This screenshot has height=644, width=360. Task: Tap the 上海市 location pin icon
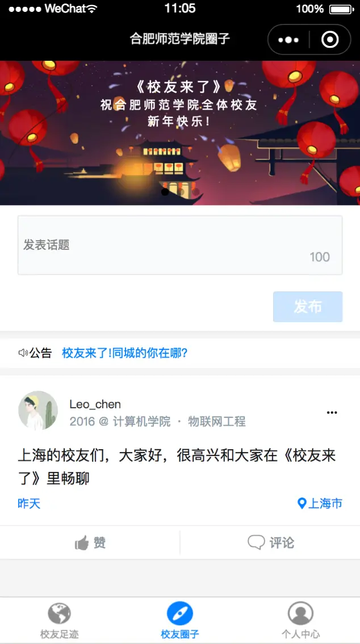(302, 504)
